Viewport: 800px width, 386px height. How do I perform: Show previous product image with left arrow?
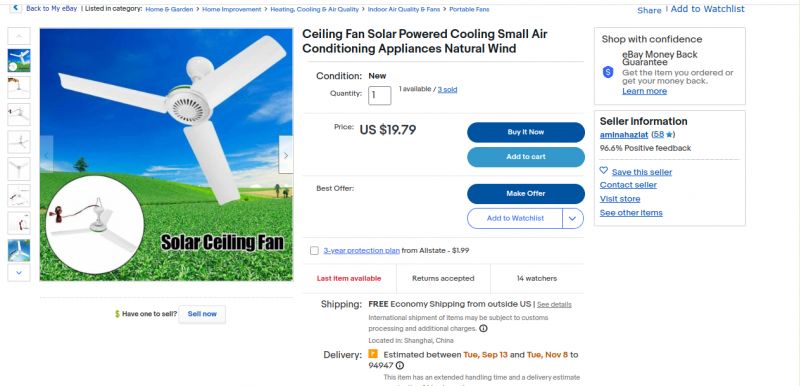(x=46, y=155)
